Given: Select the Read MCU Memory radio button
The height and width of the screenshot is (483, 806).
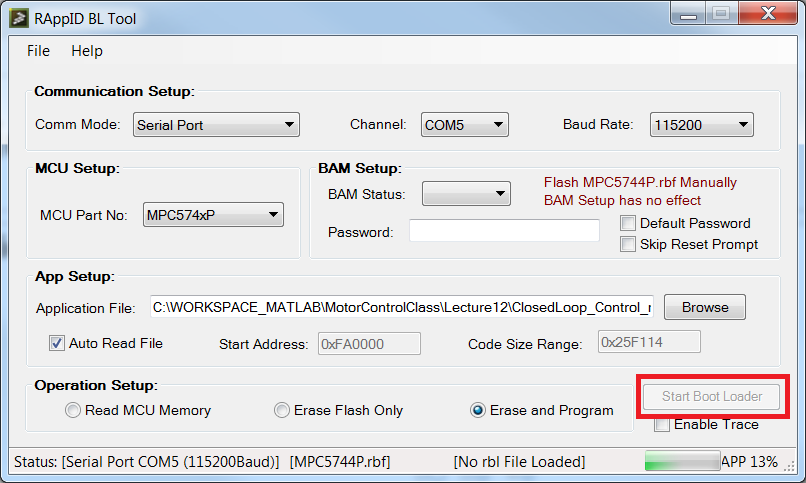Looking at the screenshot, I should coord(73,410).
